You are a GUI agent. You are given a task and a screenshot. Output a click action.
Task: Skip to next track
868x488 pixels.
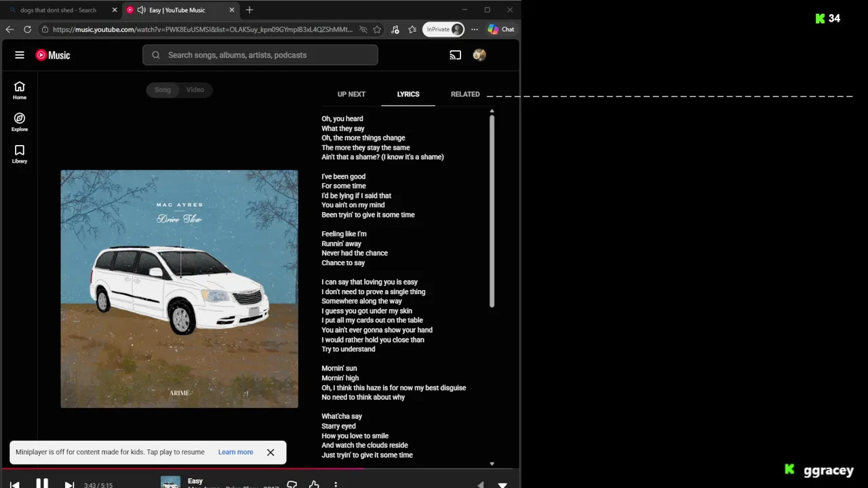(x=69, y=485)
